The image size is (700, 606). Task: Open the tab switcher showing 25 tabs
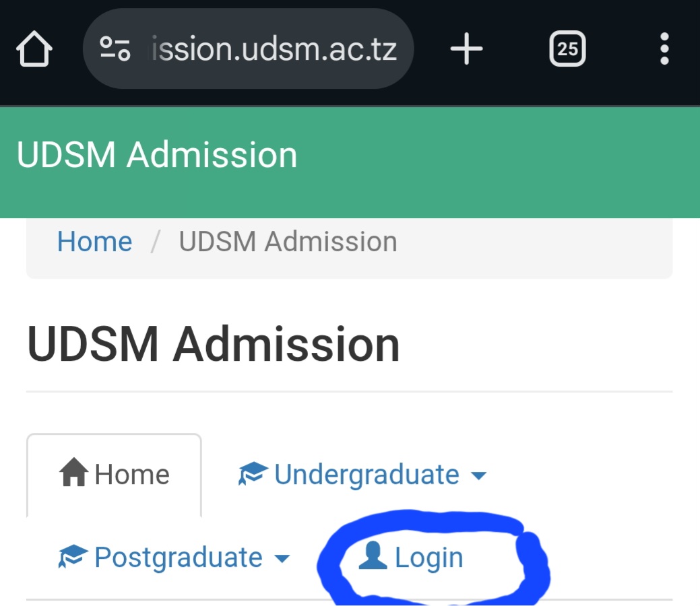point(567,48)
